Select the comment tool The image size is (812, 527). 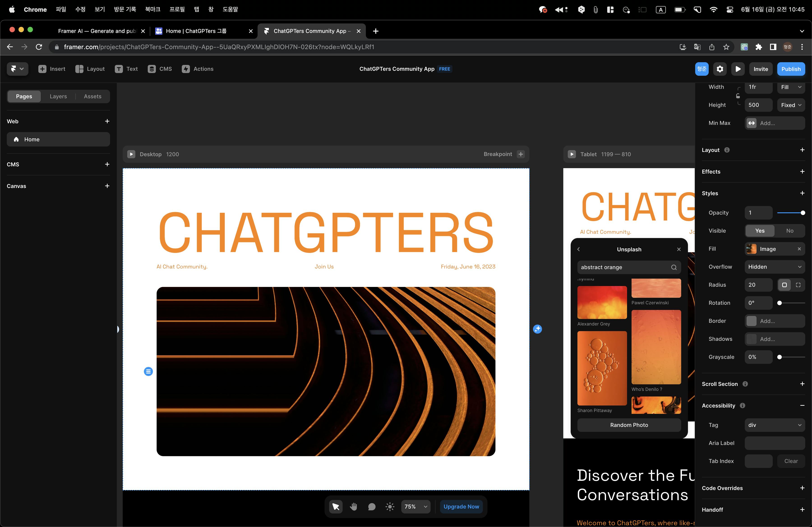(x=371, y=506)
